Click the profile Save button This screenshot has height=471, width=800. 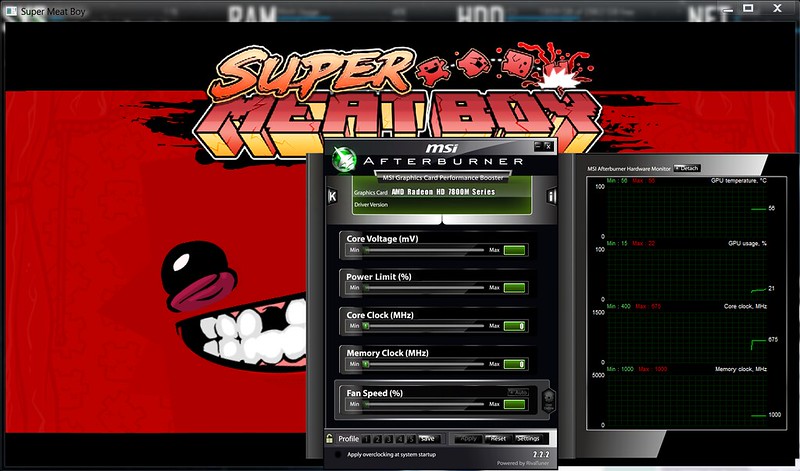click(x=429, y=439)
